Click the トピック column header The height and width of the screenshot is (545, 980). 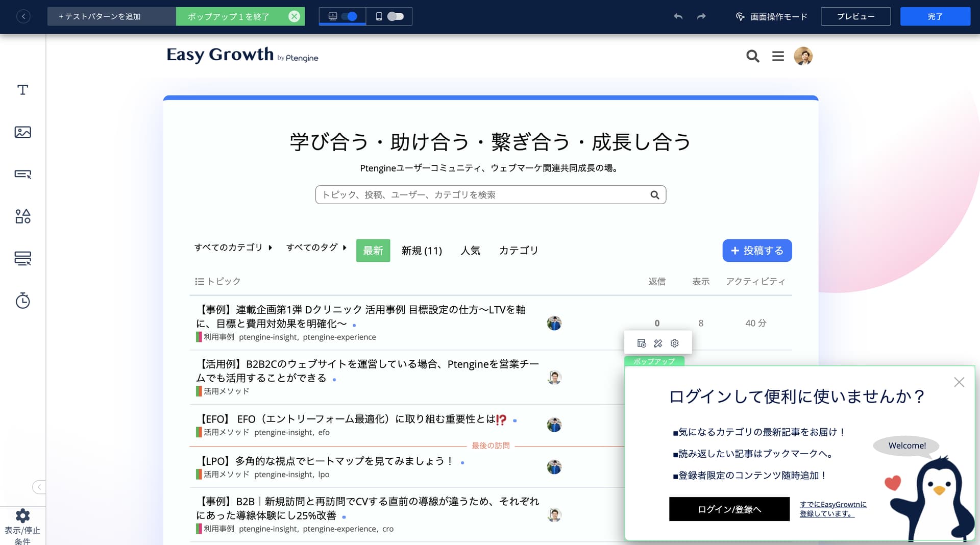(x=218, y=281)
